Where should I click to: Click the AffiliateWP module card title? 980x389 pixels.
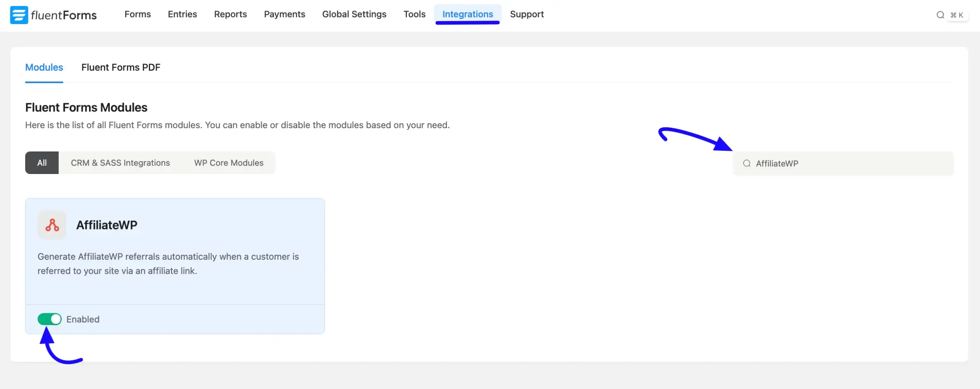click(x=107, y=225)
